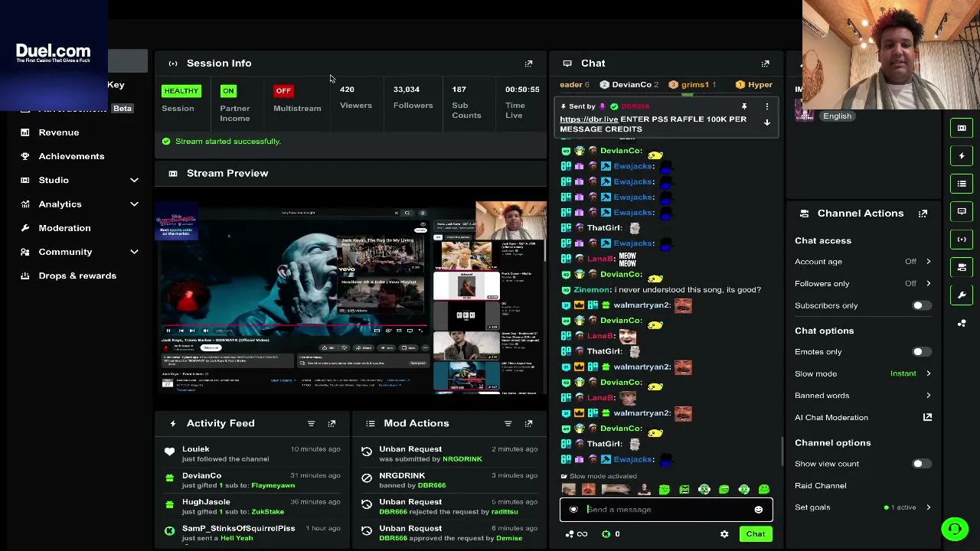Click Partner Income ON status badge
Image resolution: width=980 pixels, height=551 pixels.
(x=228, y=91)
